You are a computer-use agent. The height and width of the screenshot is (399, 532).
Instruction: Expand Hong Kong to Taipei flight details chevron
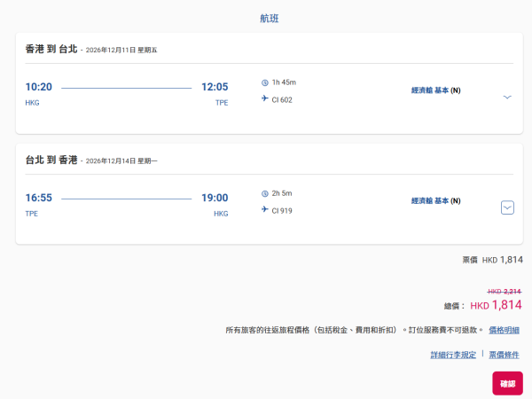pos(507,97)
